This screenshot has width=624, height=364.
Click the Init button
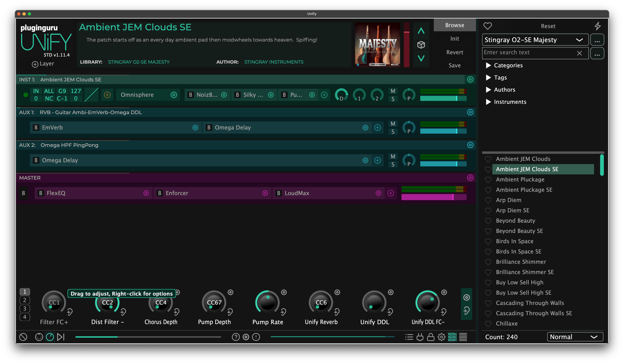455,39
